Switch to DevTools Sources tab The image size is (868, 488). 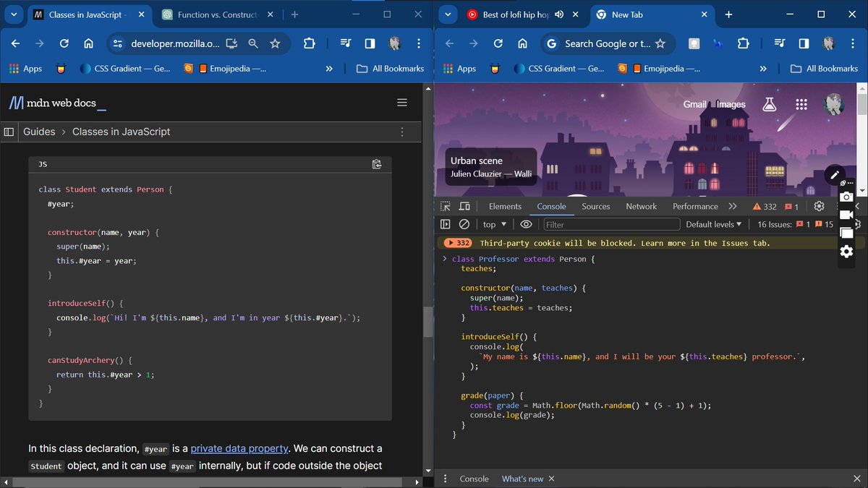click(596, 206)
